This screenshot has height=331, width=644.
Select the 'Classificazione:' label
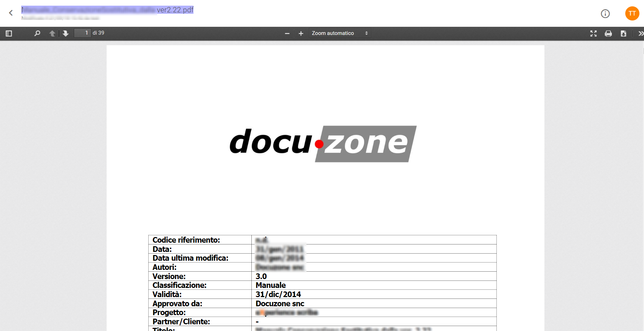click(x=179, y=285)
